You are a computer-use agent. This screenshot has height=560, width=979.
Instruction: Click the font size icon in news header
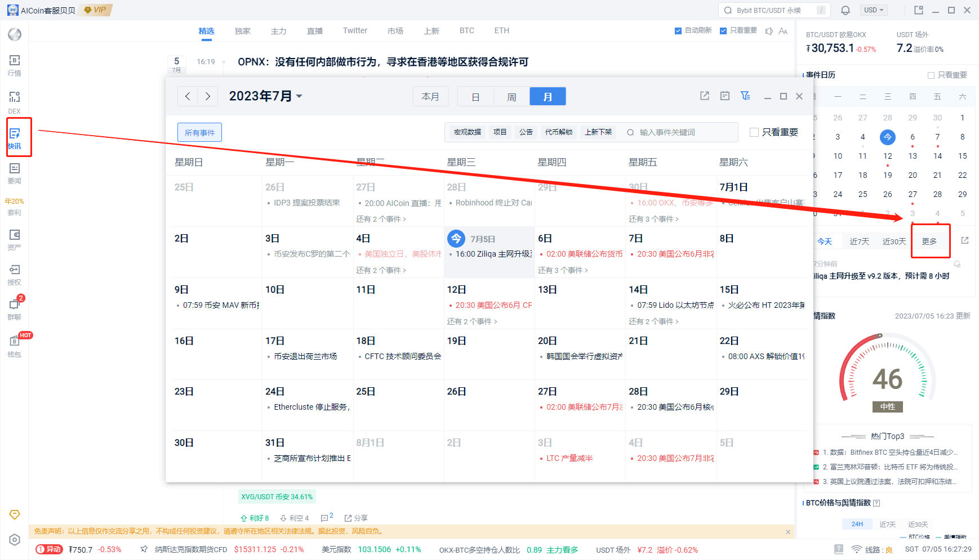point(783,31)
